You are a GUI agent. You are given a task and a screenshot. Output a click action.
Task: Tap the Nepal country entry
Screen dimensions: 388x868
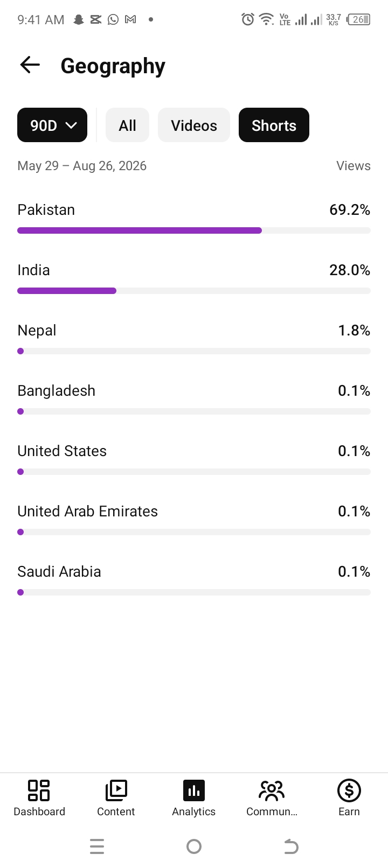(194, 338)
